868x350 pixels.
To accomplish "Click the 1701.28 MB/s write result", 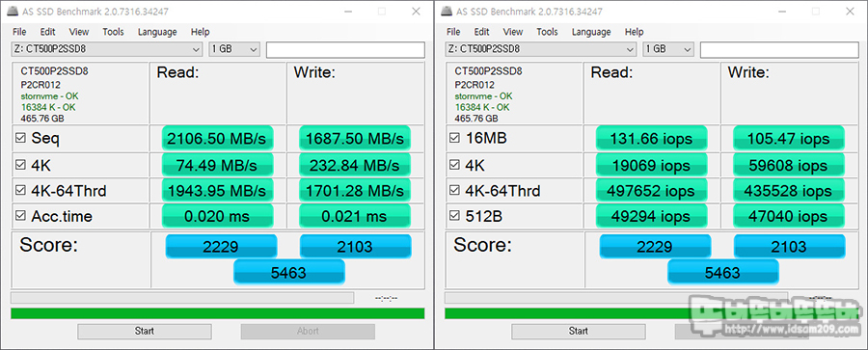I will click(x=355, y=191).
